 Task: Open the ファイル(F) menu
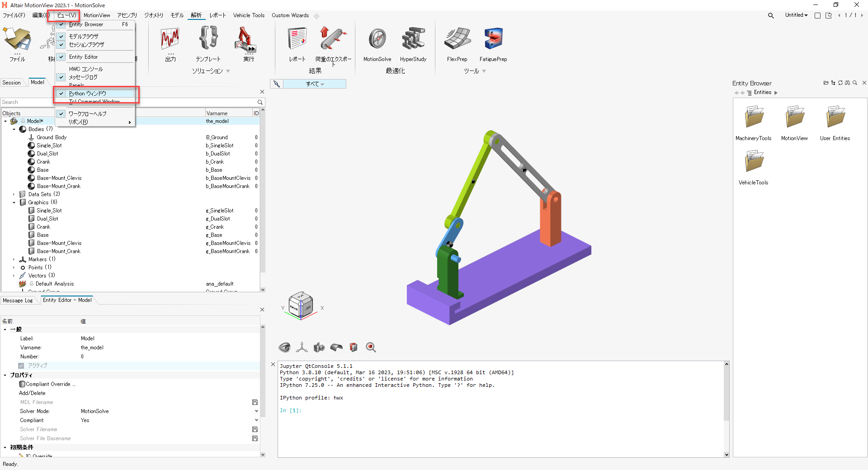[x=14, y=15]
